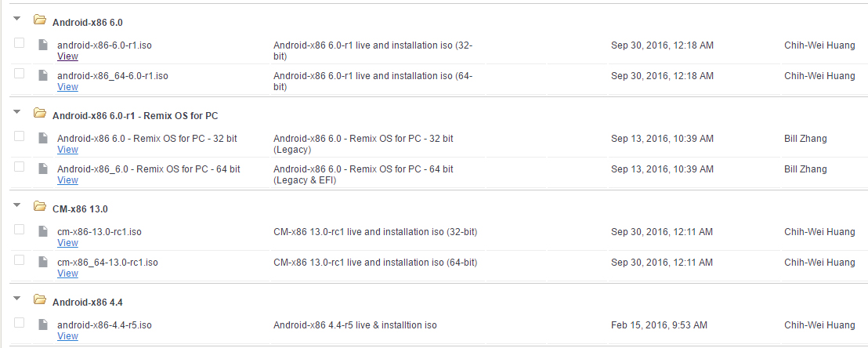868x348 pixels.
Task: Collapse the Remix OS for PC group
Action: click(17, 112)
